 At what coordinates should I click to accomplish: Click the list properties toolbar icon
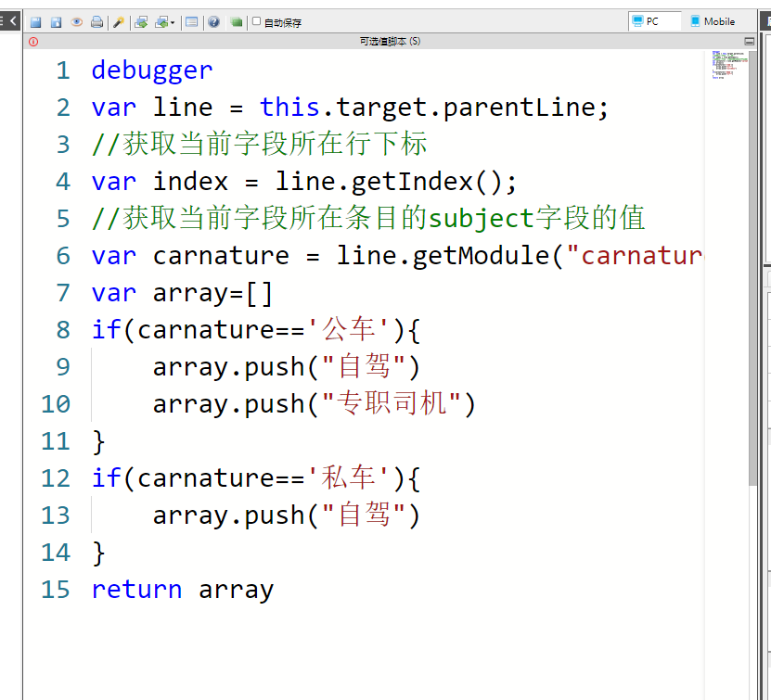192,22
